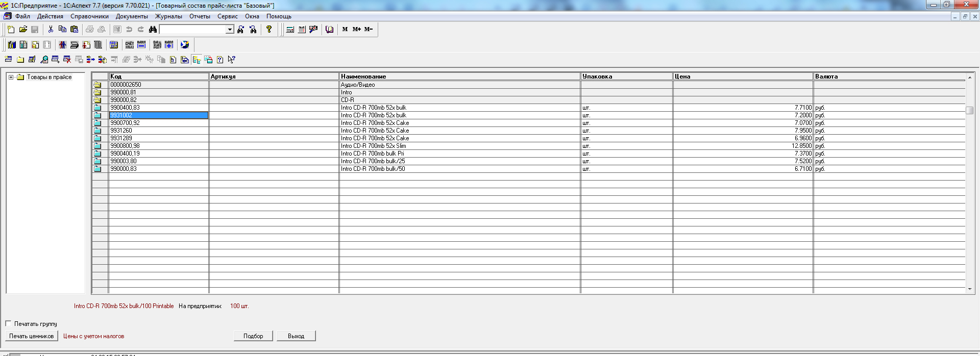Screen dimensions: 980x356
Task: Click the M+ memory button
Action: click(356, 30)
